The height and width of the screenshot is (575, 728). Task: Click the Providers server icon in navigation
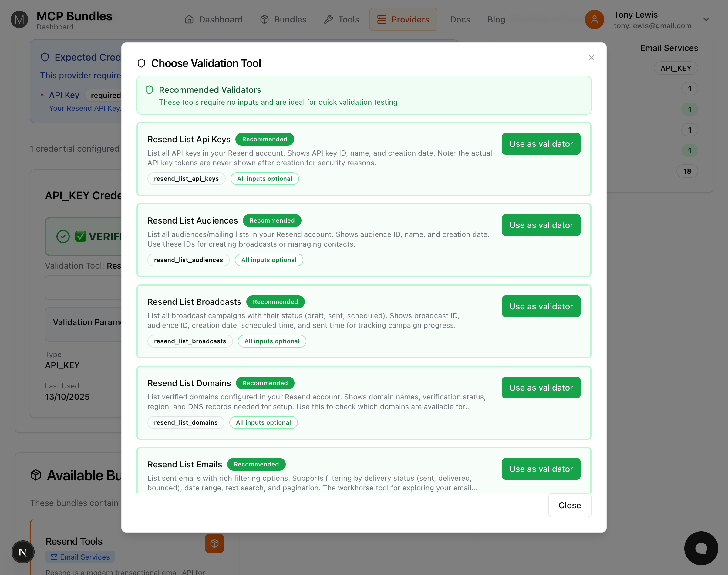(x=382, y=19)
